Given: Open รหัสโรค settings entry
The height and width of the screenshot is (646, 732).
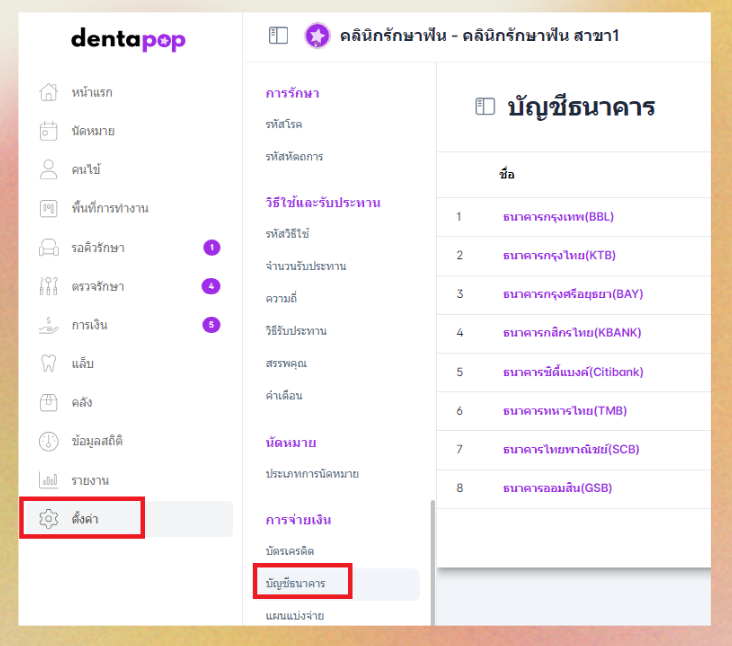Looking at the screenshot, I should point(284,124).
